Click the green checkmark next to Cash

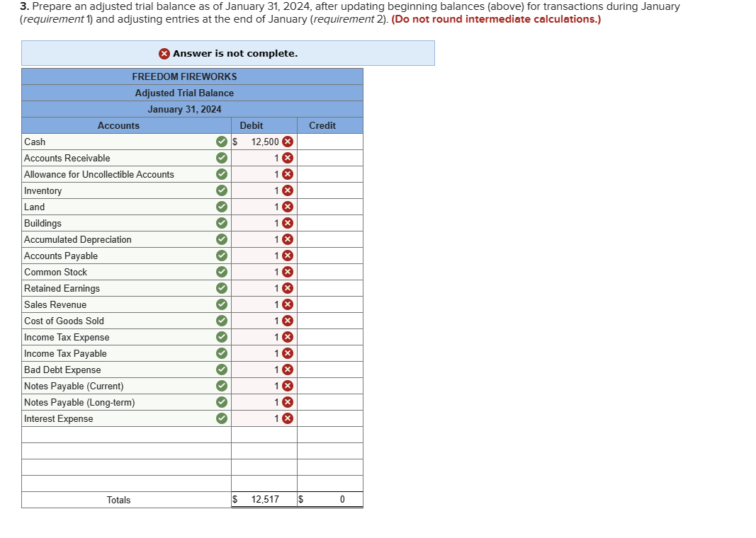[x=222, y=142]
